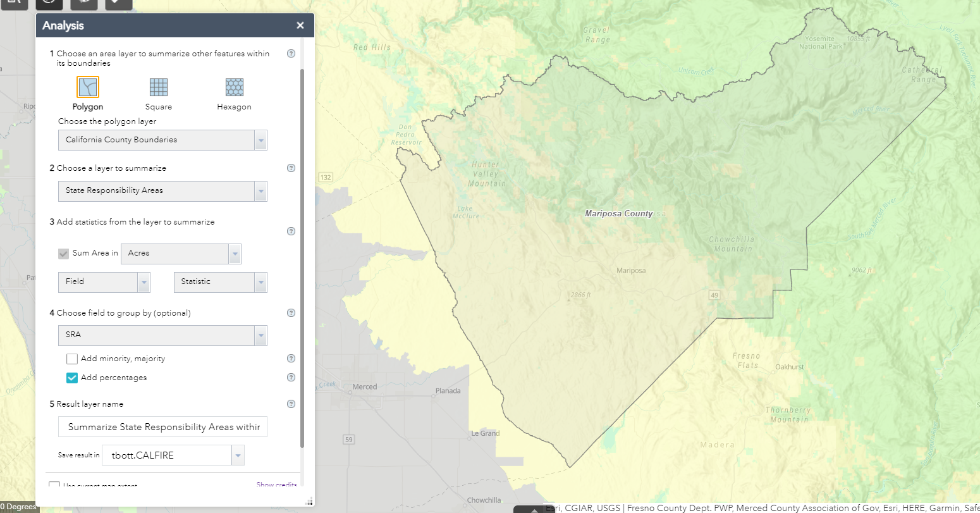The image size is (980, 513).
Task: Click the Madera label on map
Action: [718, 445]
